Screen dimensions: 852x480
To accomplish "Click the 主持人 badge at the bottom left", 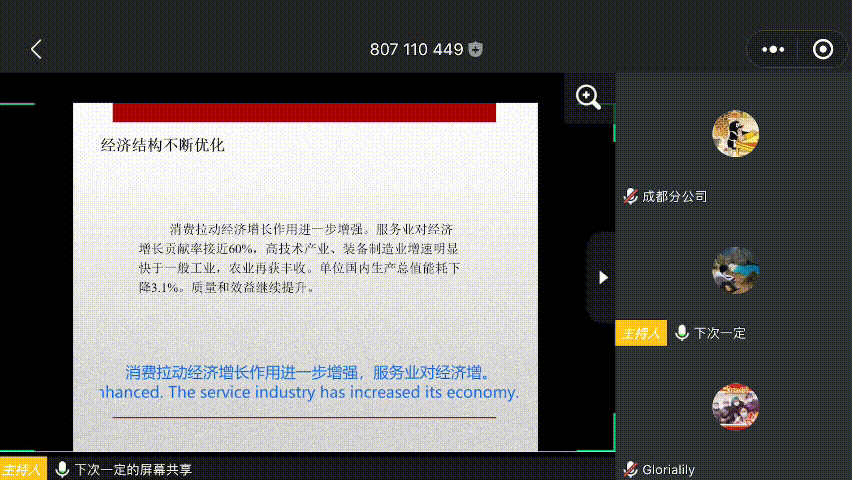I will pyautogui.click(x=22, y=469).
